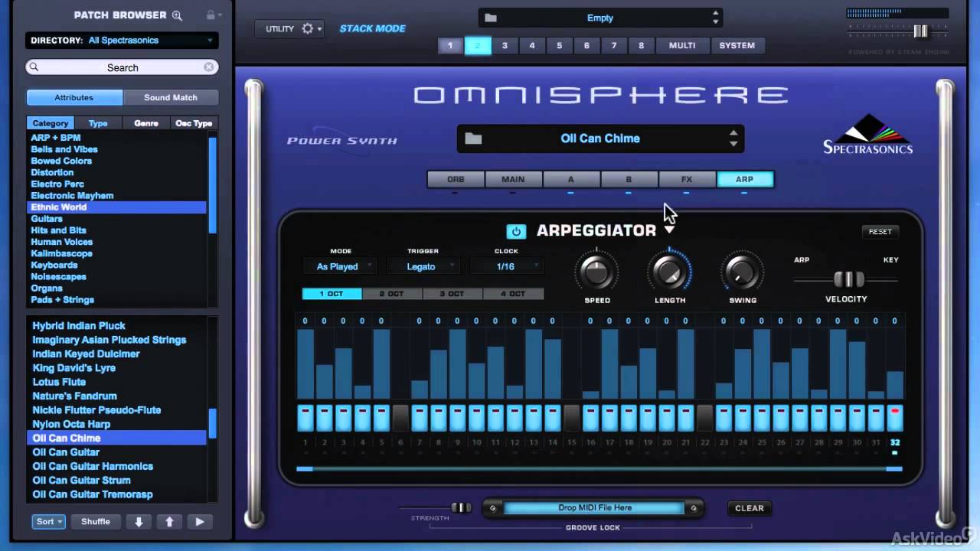Open the Clock 1/16 dropdown
The image size is (980, 551).
506,266
